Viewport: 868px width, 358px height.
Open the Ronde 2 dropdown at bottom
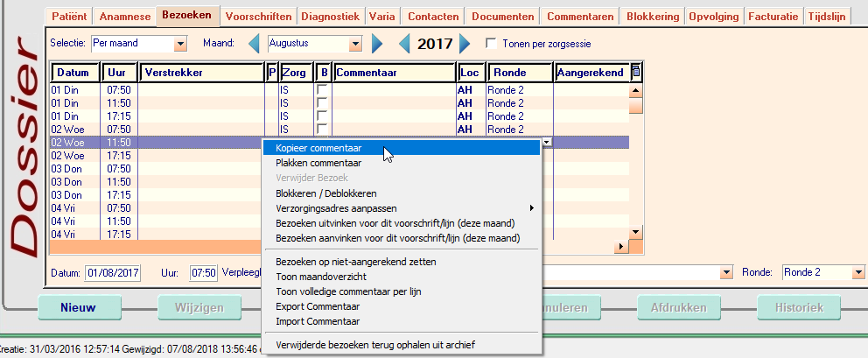(857, 272)
